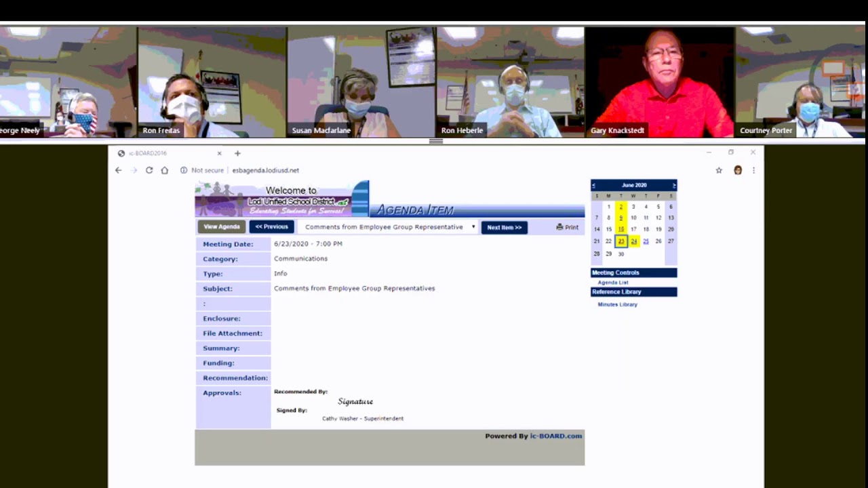Image resolution: width=868 pixels, height=488 pixels.
Task: Go to the Previous agenda item
Action: point(271,227)
